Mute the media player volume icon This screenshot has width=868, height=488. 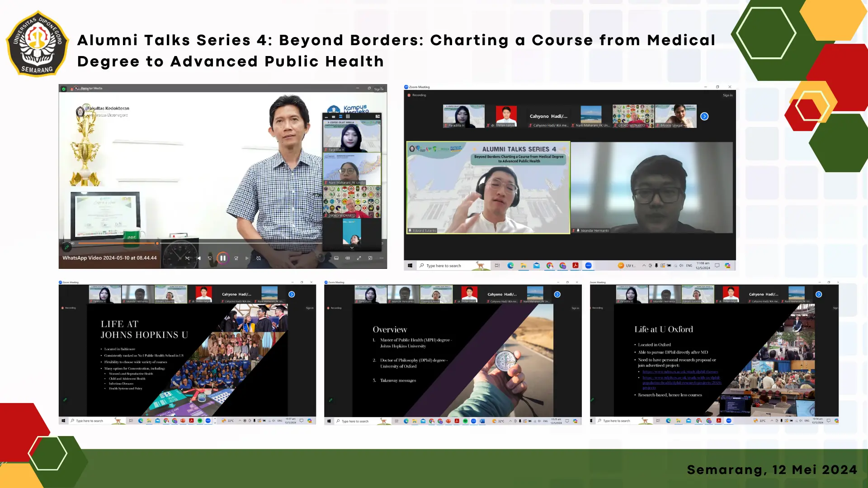click(348, 258)
